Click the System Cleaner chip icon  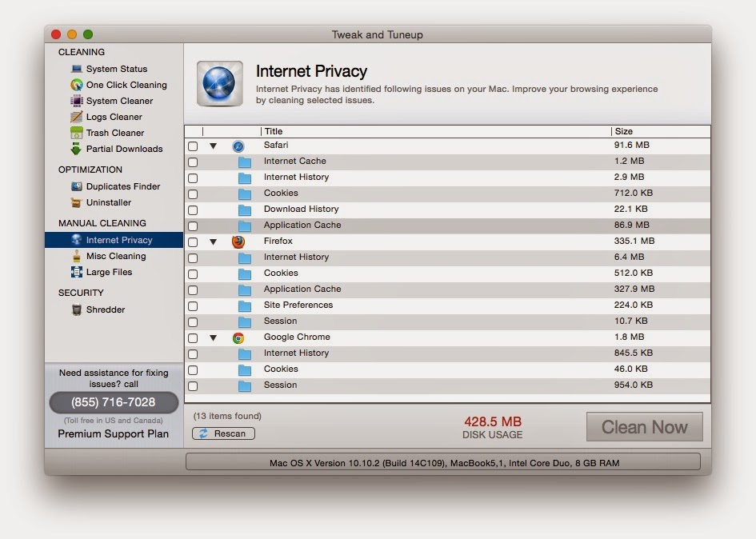(76, 101)
